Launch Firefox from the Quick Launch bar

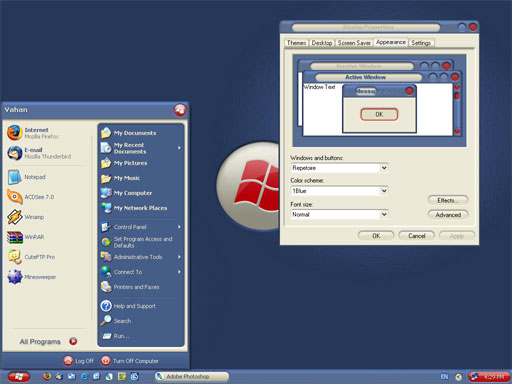click(x=47, y=376)
